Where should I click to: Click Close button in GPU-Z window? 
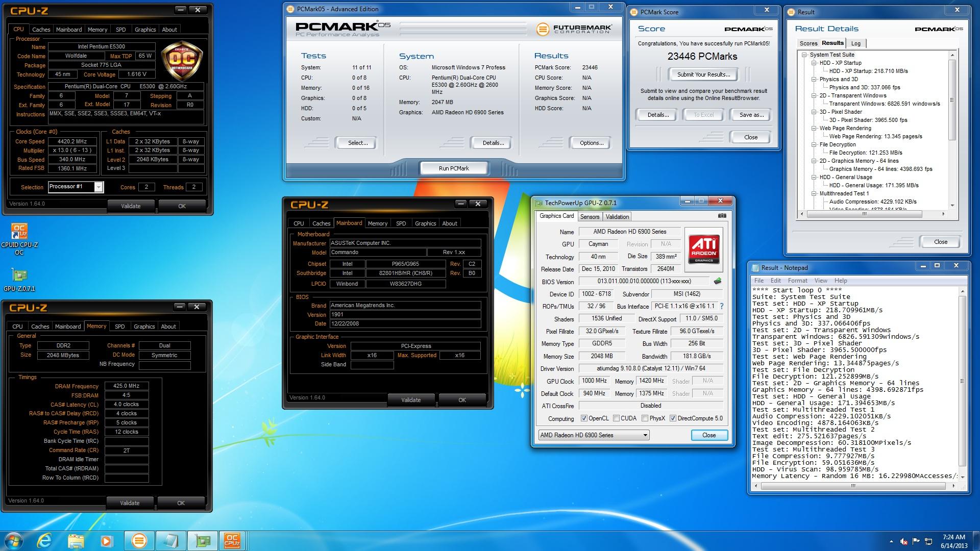709,435
